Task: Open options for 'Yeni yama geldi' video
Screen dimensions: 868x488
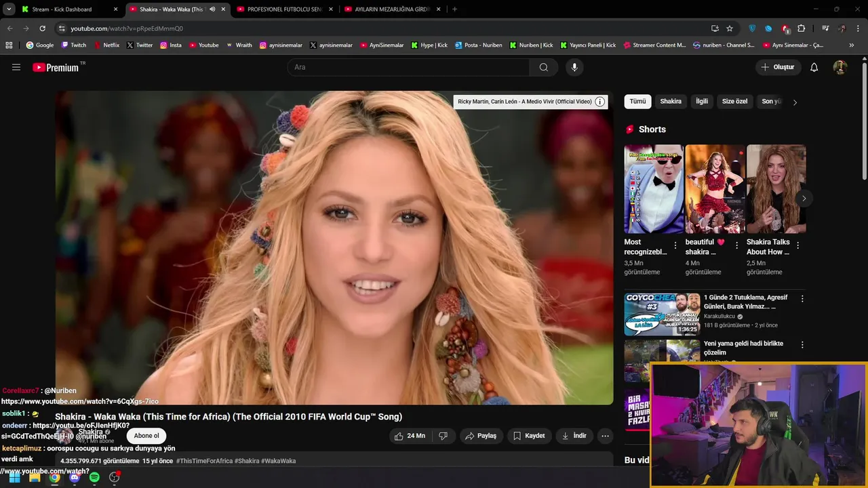Action: pos(802,345)
